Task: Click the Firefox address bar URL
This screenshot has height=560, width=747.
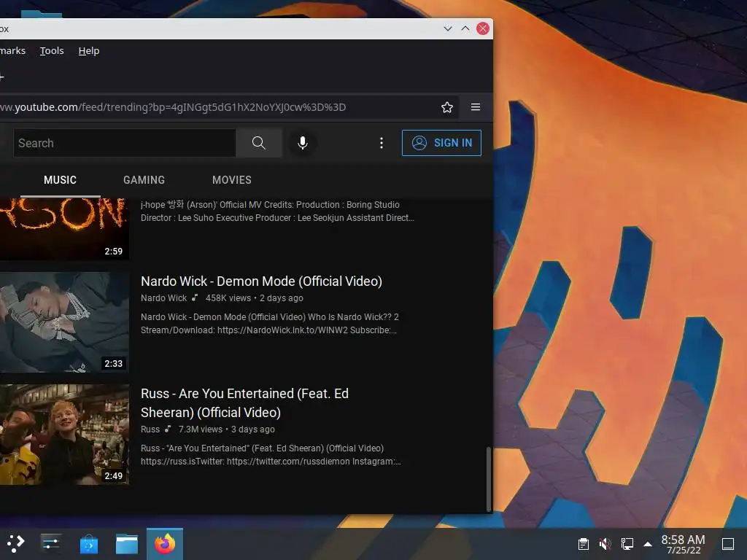Action: [174, 107]
